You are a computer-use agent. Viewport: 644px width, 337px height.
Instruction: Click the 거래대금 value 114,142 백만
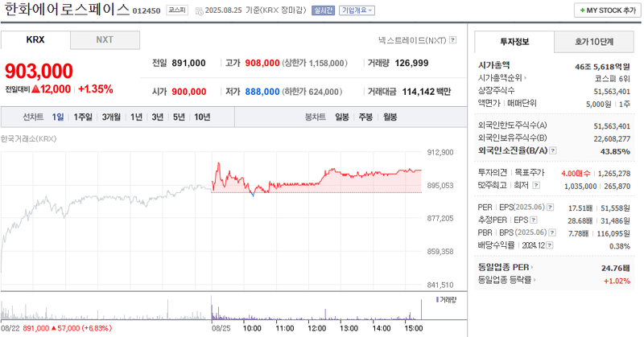[x=427, y=92]
